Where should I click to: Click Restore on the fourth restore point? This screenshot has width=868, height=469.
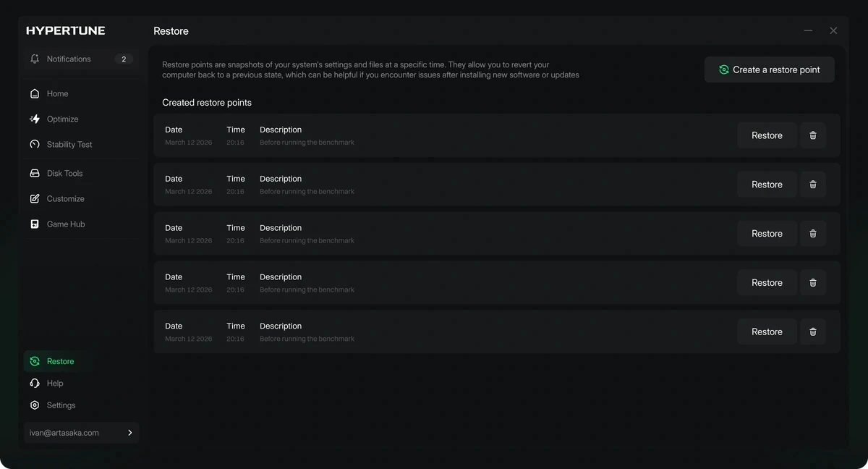[x=767, y=282]
